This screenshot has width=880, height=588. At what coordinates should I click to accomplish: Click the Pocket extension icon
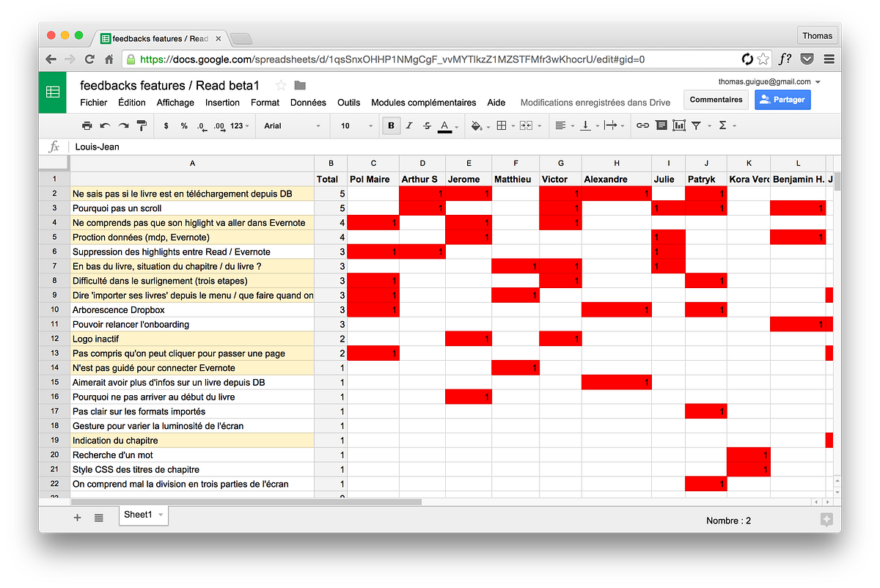807,59
